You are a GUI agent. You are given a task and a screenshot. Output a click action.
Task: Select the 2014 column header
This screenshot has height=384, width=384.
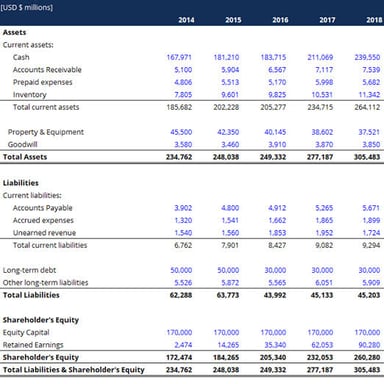tap(186, 20)
